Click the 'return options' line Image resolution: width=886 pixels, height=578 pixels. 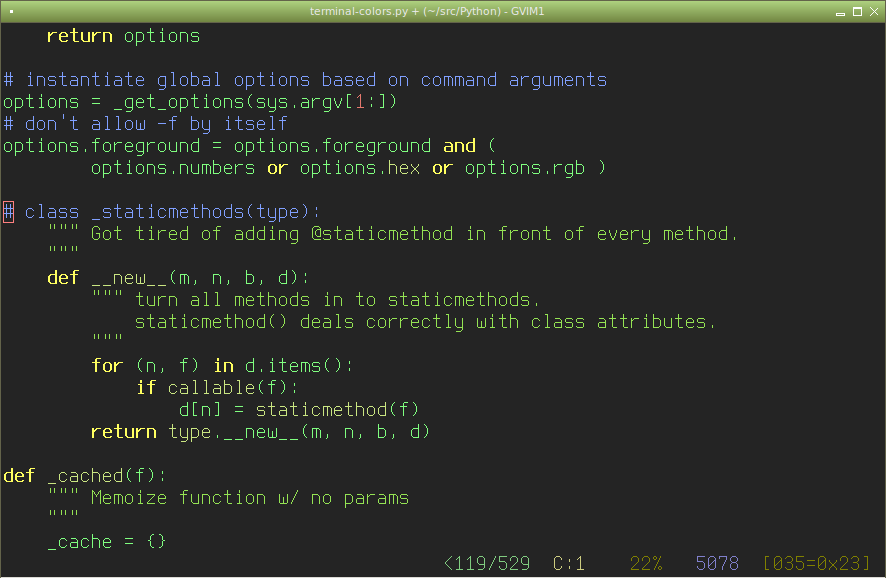pyautogui.click(x=123, y=36)
